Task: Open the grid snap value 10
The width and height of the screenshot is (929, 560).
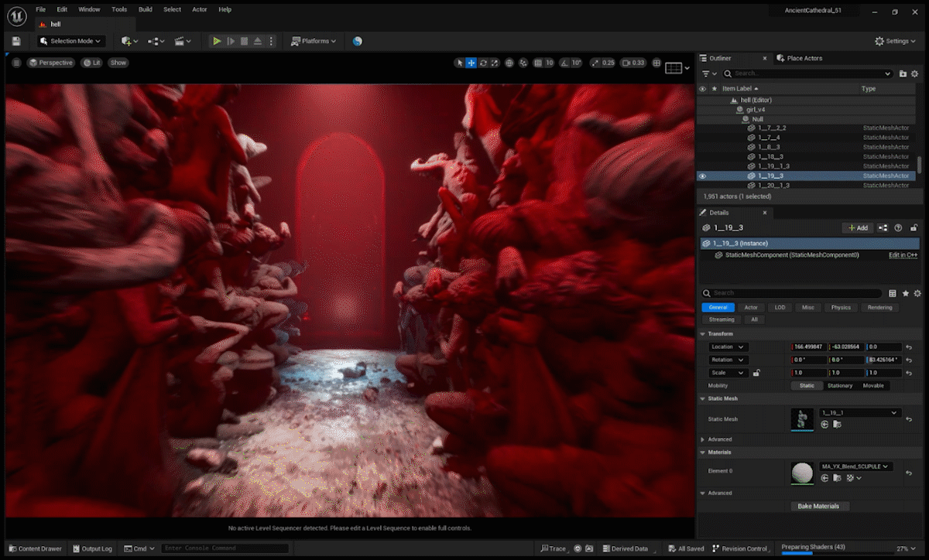Action: coord(550,63)
